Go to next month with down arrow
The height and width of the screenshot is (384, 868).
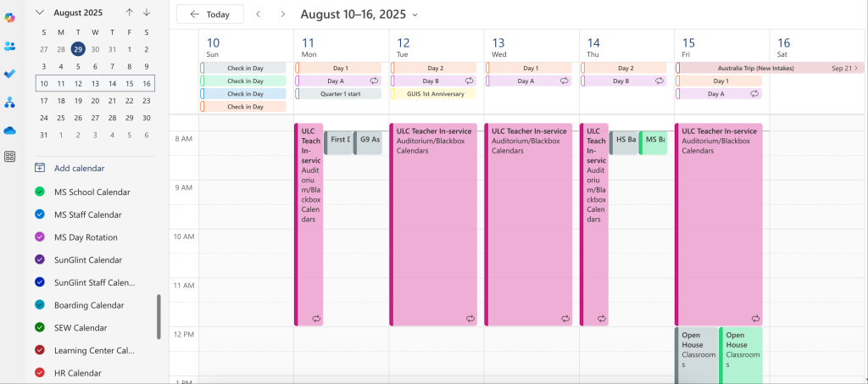click(x=147, y=13)
